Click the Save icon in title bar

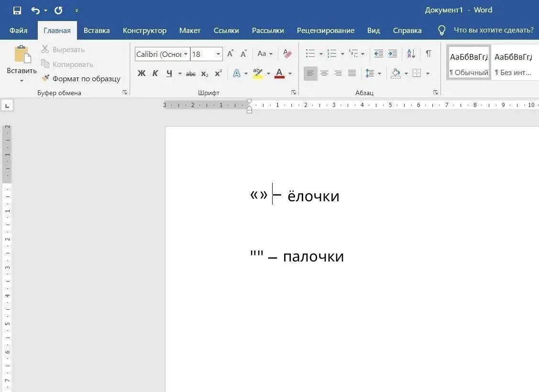click(x=17, y=10)
